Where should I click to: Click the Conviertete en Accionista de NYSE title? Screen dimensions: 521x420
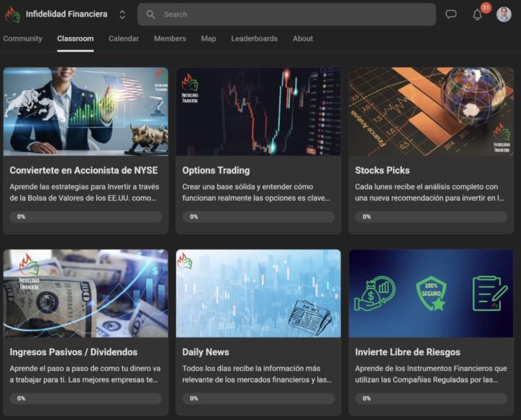click(x=84, y=171)
